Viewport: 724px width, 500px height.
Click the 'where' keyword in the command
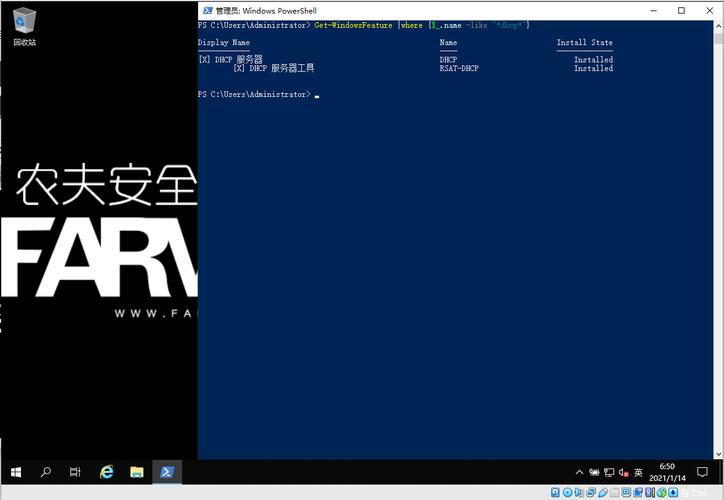(412, 25)
